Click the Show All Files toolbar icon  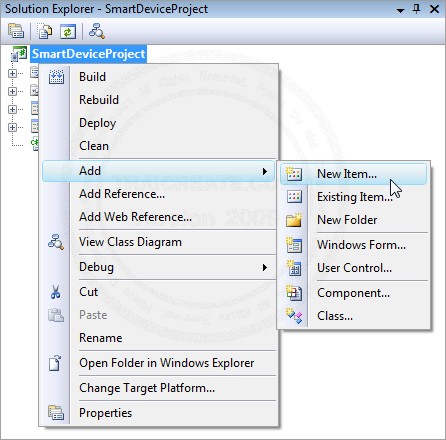pyautogui.click(x=44, y=31)
